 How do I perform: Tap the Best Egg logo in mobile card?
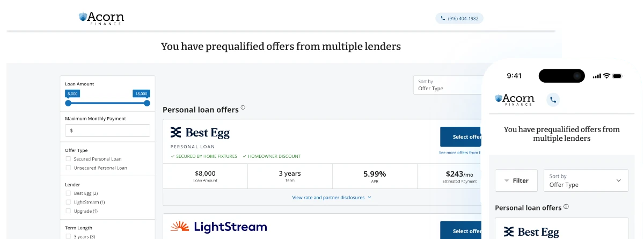pyautogui.click(x=531, y=232)
